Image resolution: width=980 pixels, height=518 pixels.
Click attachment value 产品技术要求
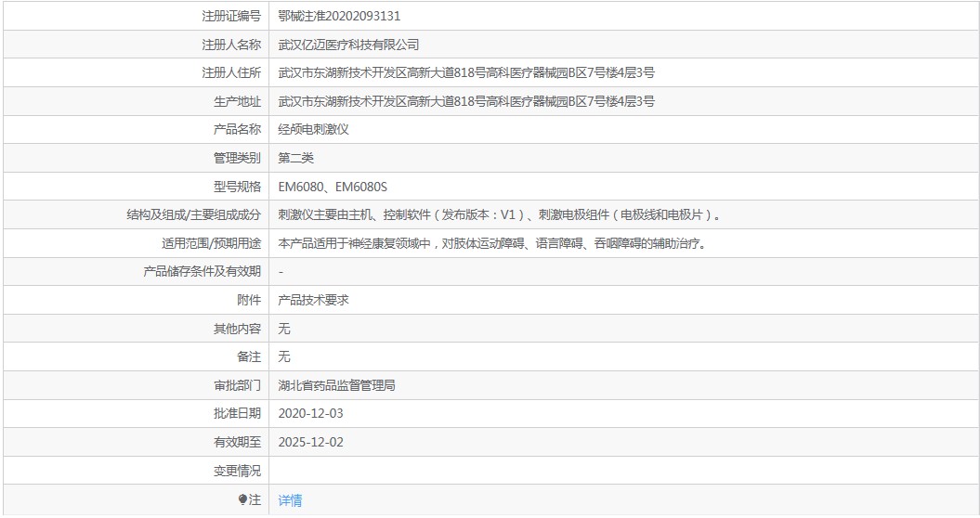[313, 300]
